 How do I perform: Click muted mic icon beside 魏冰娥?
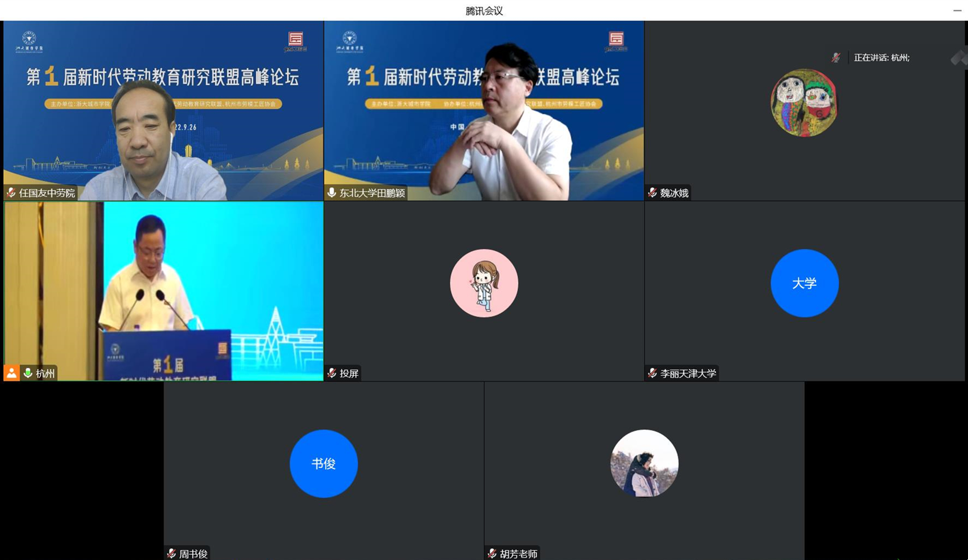point(652,193)
